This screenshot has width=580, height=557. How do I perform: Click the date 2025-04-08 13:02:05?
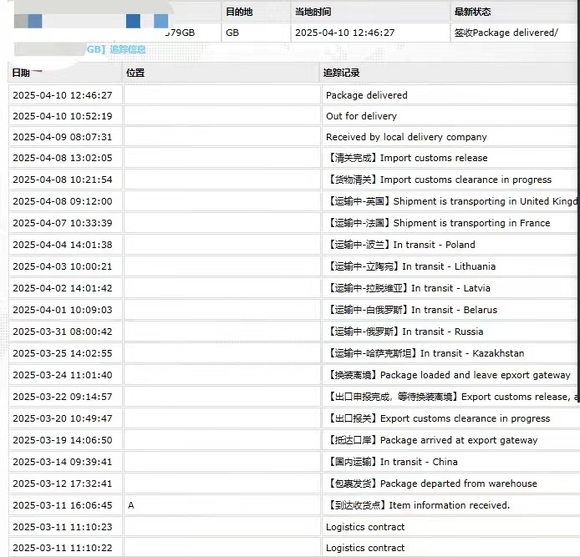coord(62,158)
